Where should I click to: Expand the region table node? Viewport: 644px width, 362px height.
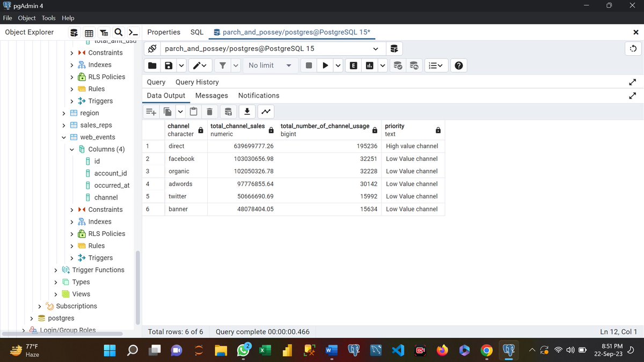pyautogui.click(x=64, y=113)
